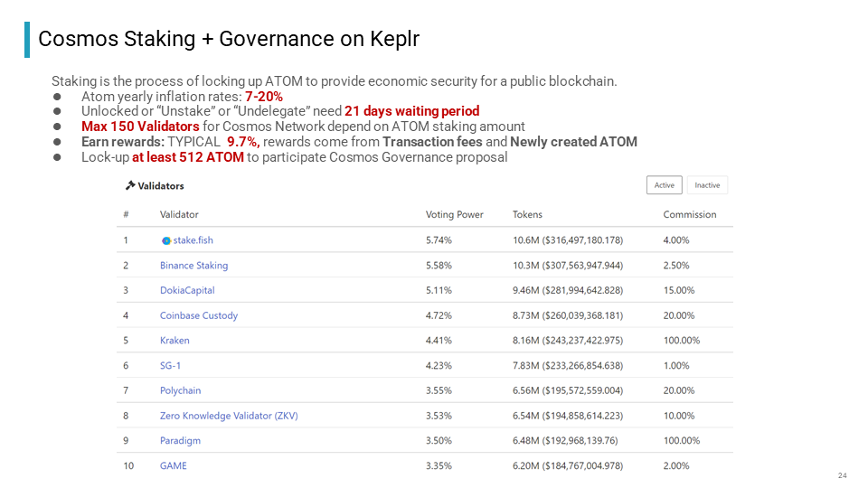The width and height of the screenshot is (868, 488).
Task: Click rank number 10 in the table
Action: click(x=128, y=466)
